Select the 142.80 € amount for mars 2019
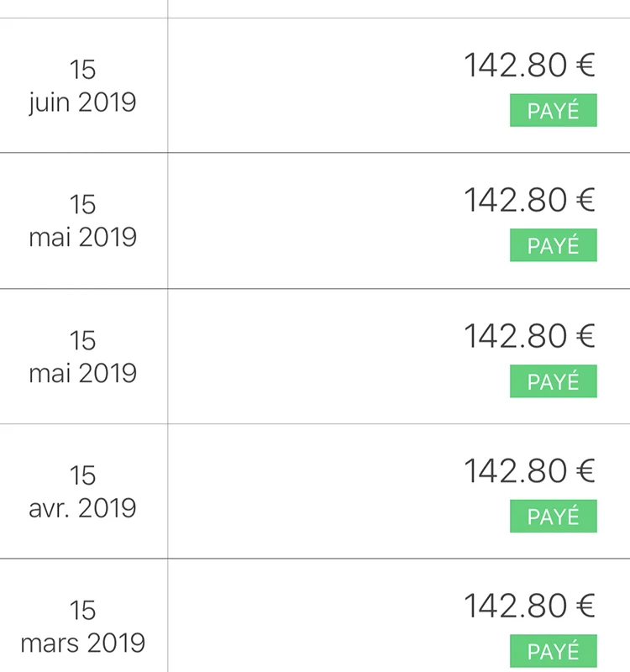 click(530, 606)
